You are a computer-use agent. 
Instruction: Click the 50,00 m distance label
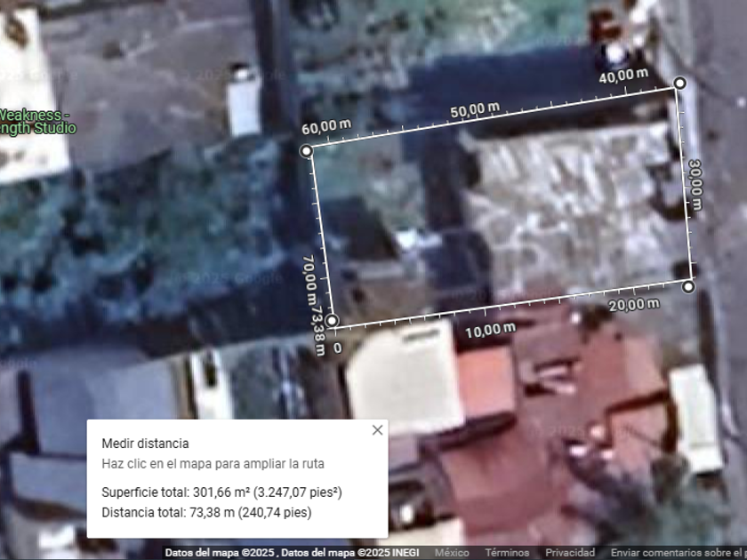tap(475, 110)
